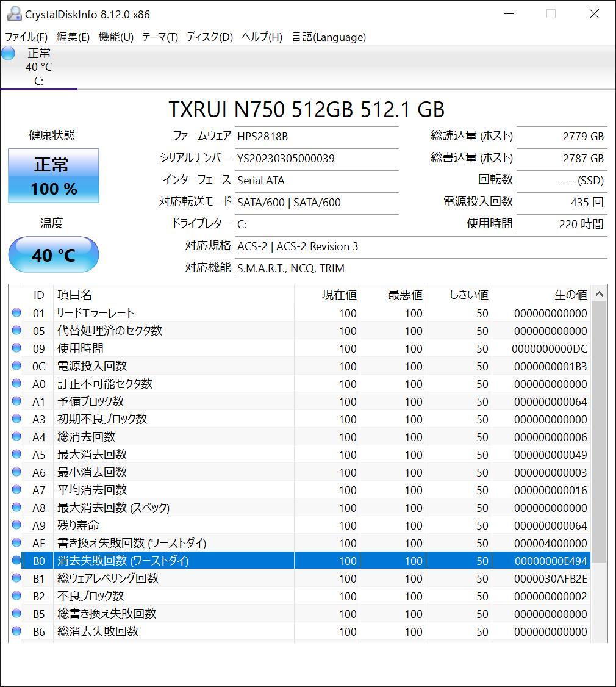Select raw value 0000000001B3 in 電源投入回数 row

pyautogui.click(x=550, y=366)
